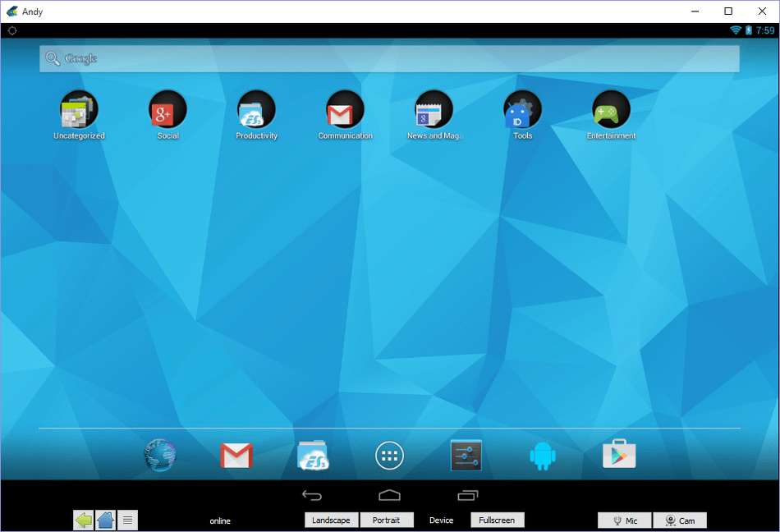
Task: Open the Communication folder
Action: [x=345, y=110]
